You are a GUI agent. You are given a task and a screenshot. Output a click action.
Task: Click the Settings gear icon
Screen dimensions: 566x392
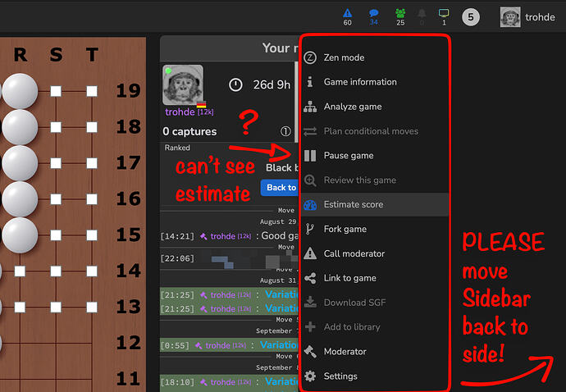point(310,376)
